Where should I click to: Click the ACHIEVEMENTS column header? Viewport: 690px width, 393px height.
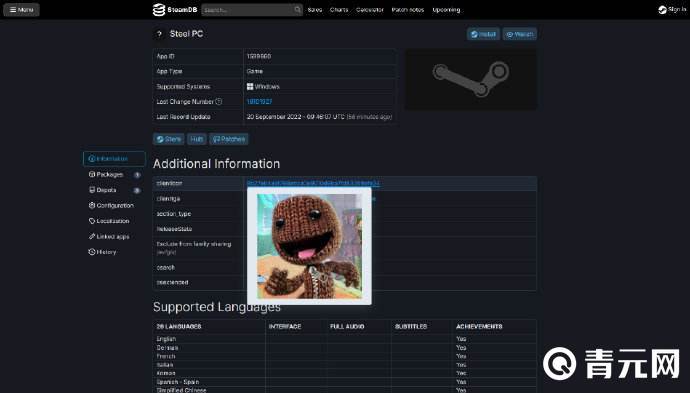click(479, 327)
